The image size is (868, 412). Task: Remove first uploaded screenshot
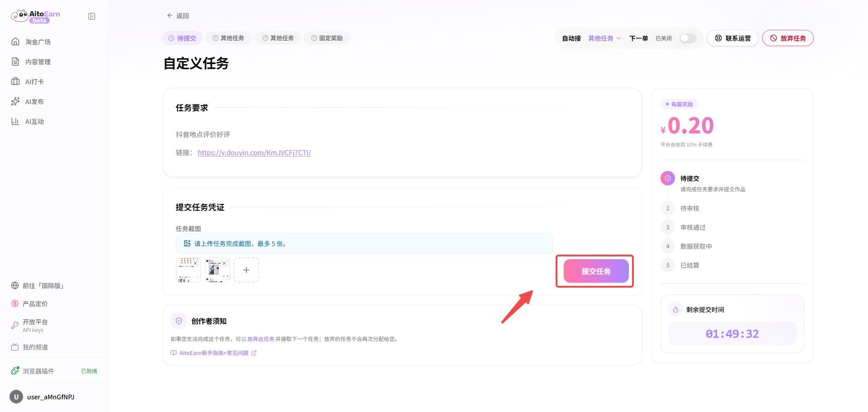195,263
